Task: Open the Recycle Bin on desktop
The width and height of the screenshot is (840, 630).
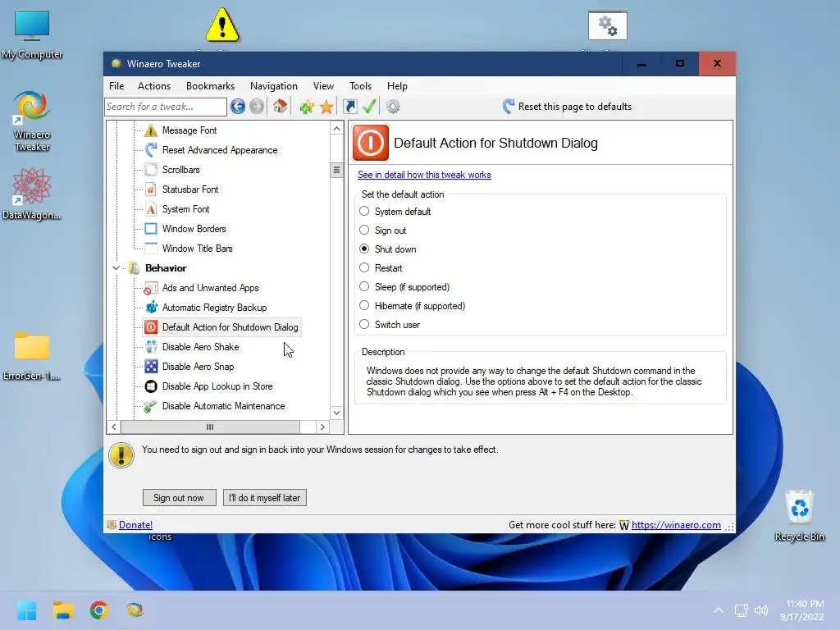Action: click(x=799, y=515)
